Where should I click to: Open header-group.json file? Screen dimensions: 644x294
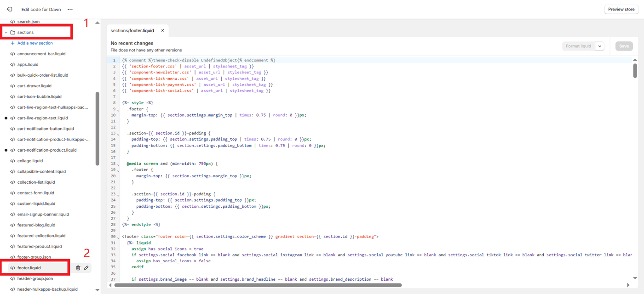click(35, 279)
